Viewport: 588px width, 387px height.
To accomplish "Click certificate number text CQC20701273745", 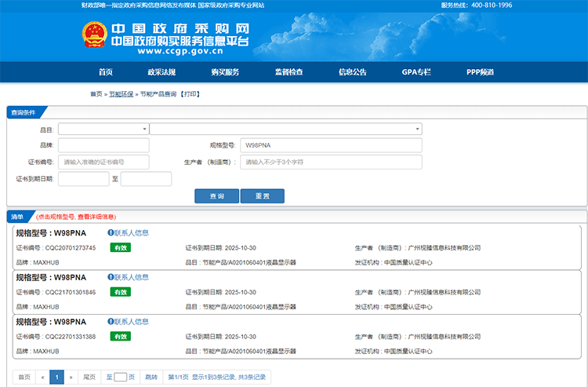I will [71, 248].
